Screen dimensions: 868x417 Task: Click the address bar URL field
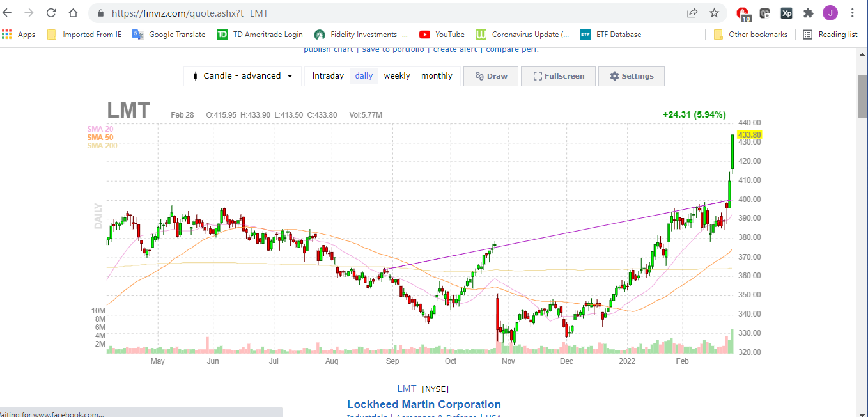(384, 13)
